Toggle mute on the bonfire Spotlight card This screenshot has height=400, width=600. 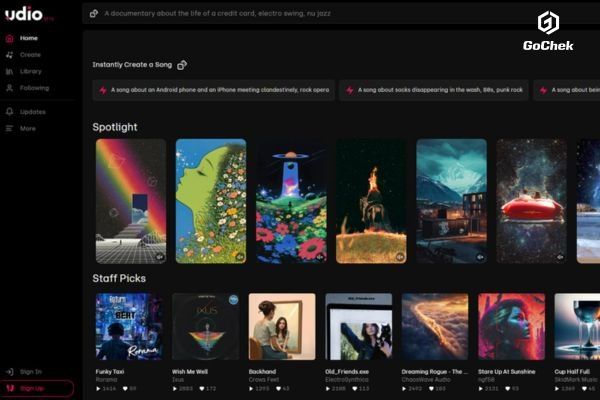click(400, 257)
